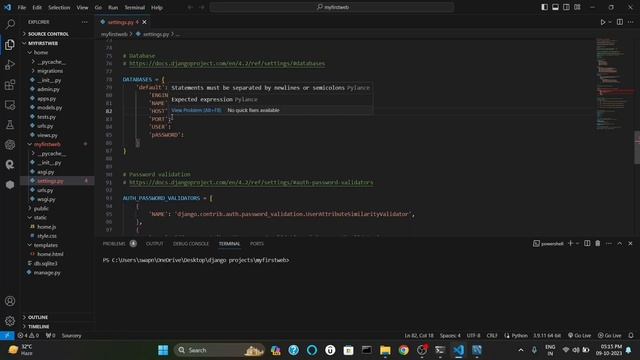Open Remote Explorer icon
Viewport: 640px width, 360px height.
10,105
